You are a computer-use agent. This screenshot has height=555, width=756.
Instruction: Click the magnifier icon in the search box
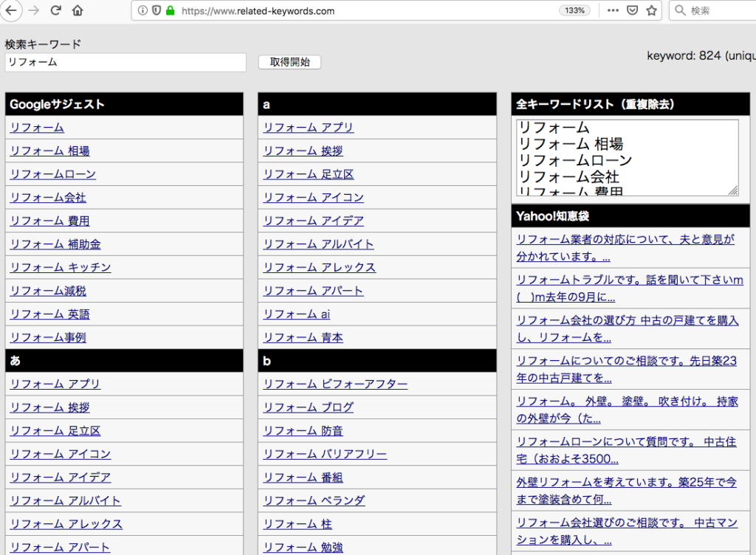click(x=680, y=10)
